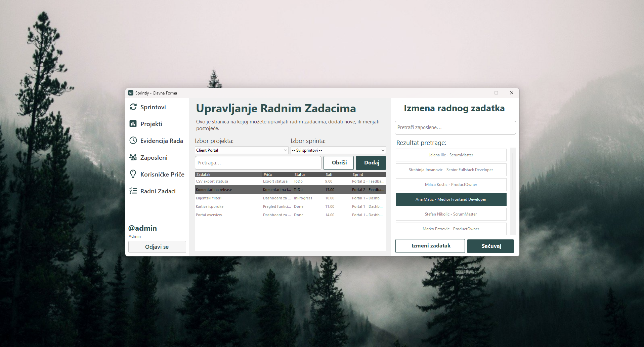Click the Obriši button
Viewport: 644px width, 347px height.
click(x=339, y=163)
